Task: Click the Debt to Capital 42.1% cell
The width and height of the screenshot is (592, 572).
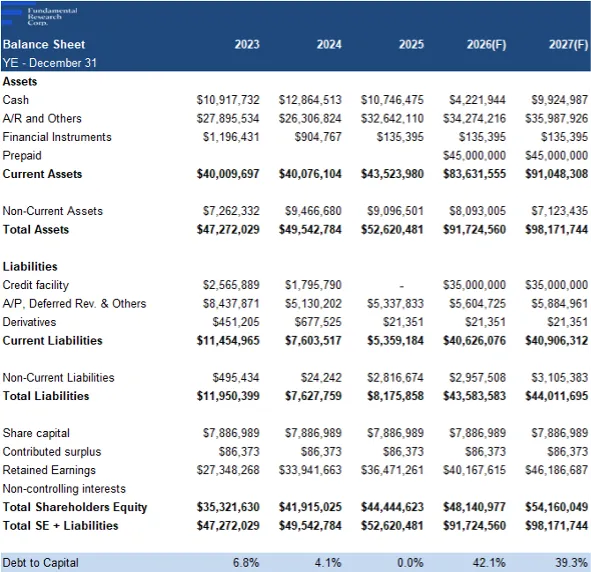Action: [489, 563]
